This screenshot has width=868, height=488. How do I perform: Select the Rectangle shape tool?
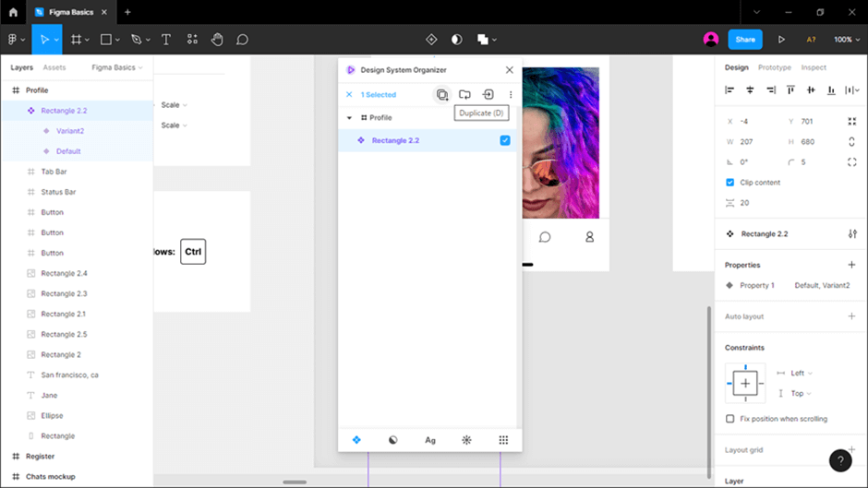(106, 40)
